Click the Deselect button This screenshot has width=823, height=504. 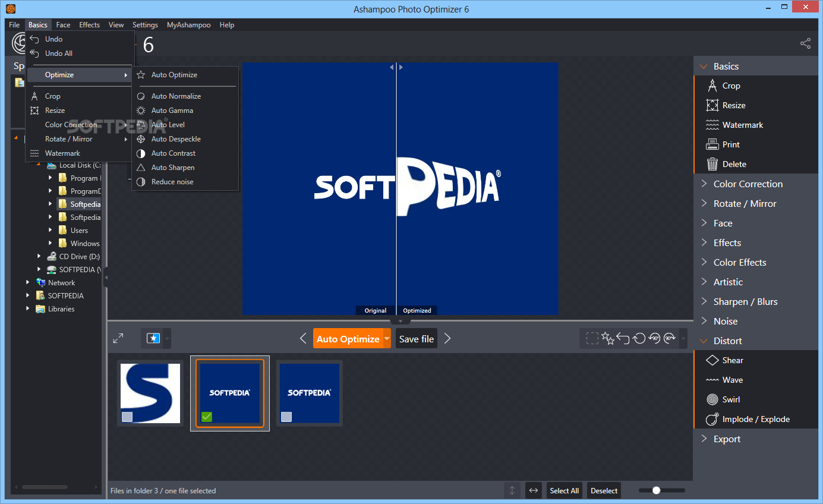pos(604,490)
